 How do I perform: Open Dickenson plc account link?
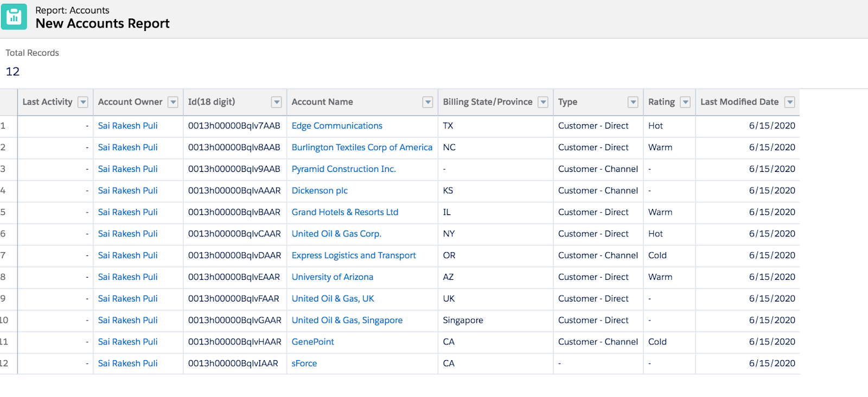(320, 191)
